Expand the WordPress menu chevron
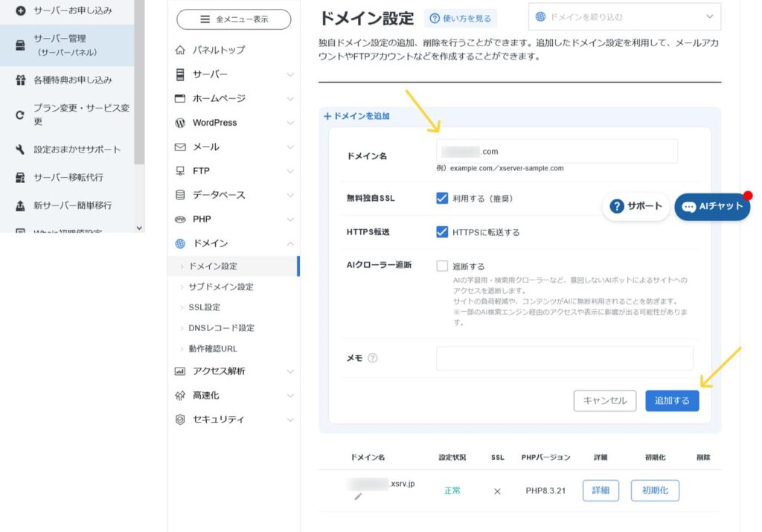 [290, 123]
